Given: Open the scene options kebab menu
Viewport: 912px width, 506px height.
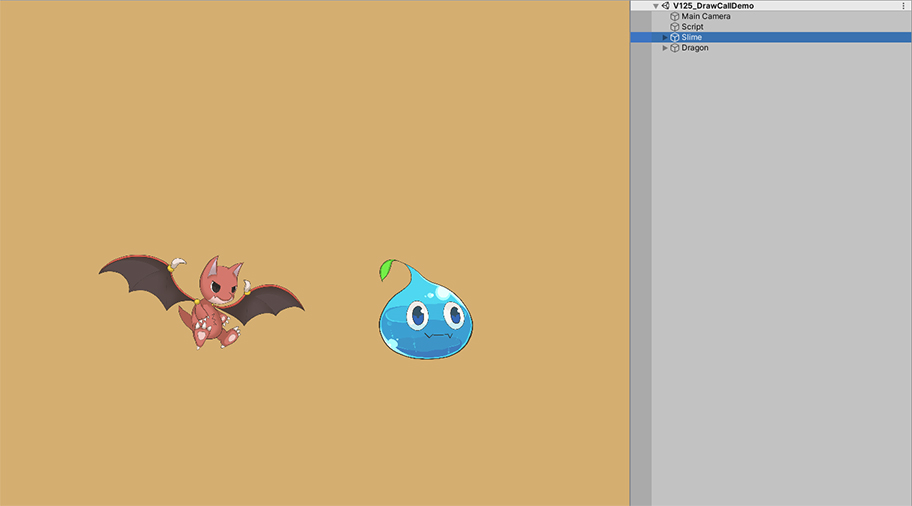Looking at the screenshot, I should (x=903, y=6).
